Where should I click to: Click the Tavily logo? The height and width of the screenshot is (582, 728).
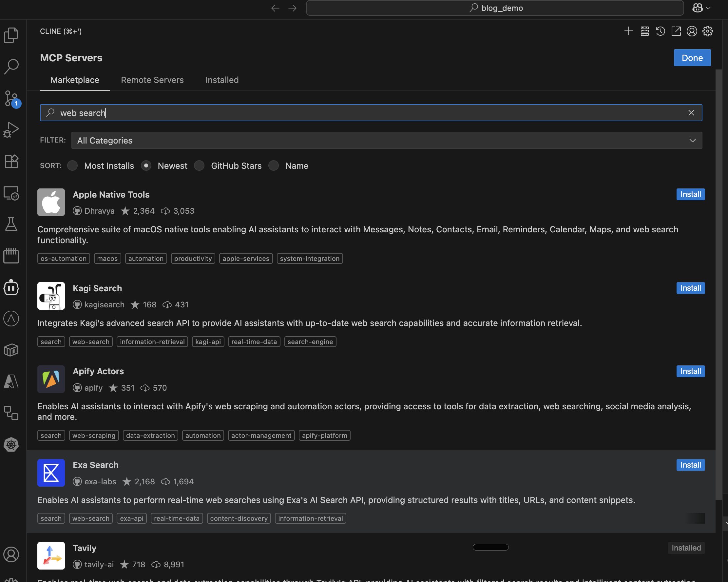click(x=51, y=556)
